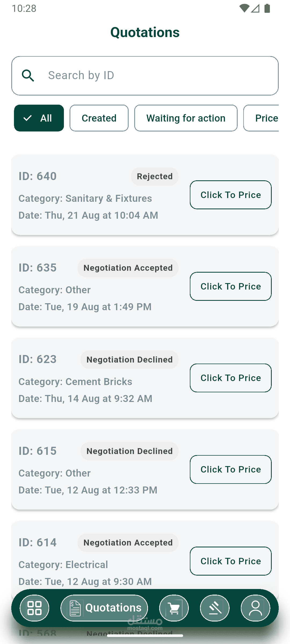Screen dimensions: 290x644
Task: Open the auction gavel tab
Action: click(215, 608)
